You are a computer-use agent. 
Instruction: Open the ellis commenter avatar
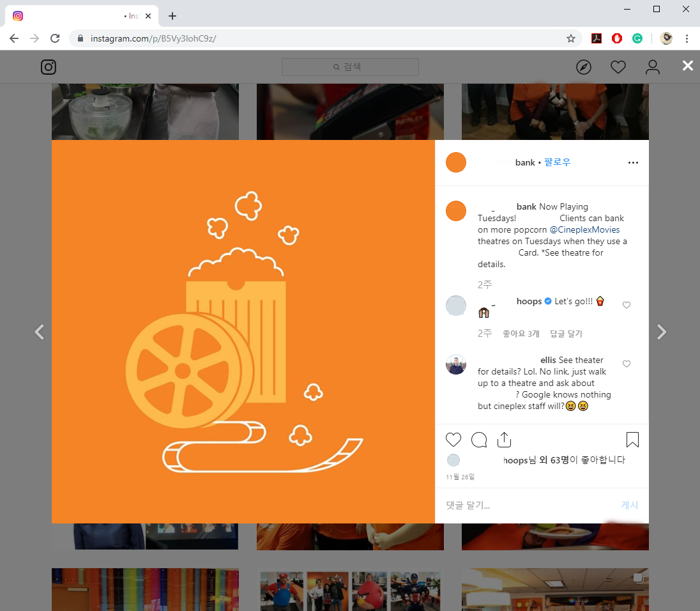456,364
